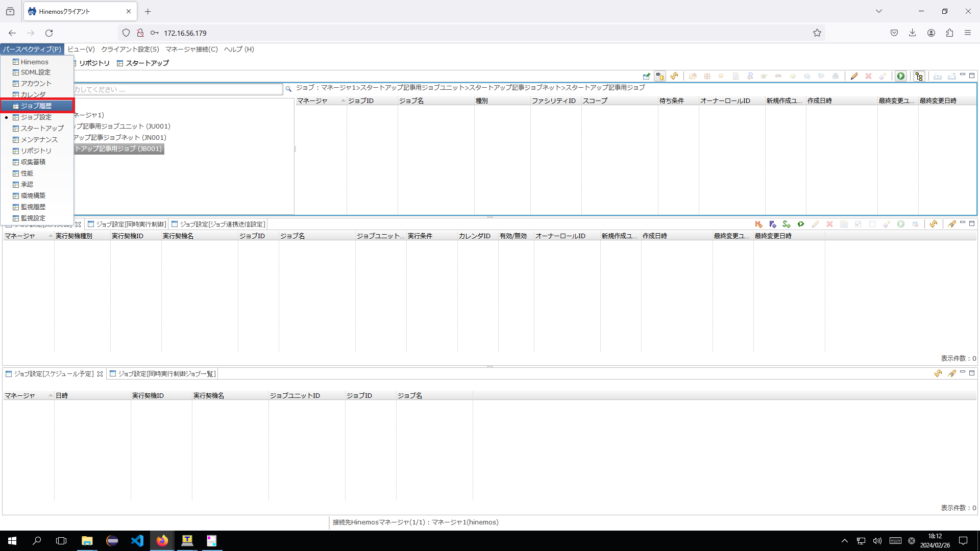980x551 pixels.
Task: Sort job list by ファシリティID column
Action: (x=556, y=101)
